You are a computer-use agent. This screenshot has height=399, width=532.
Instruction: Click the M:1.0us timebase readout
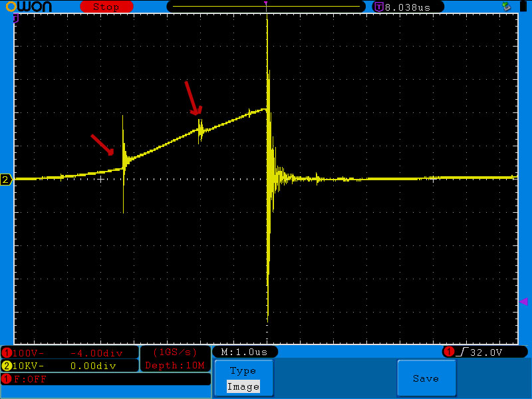(x=245, y=352)
